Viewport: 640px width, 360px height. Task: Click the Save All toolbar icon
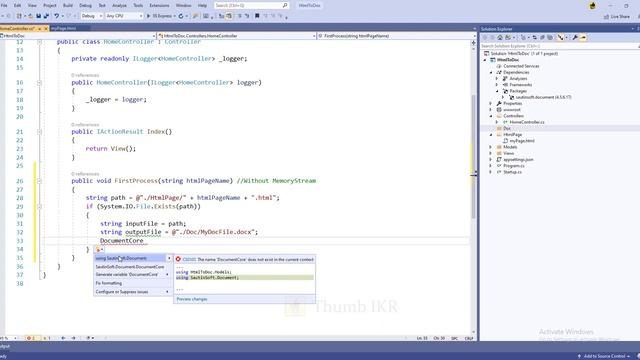[46, 16]
